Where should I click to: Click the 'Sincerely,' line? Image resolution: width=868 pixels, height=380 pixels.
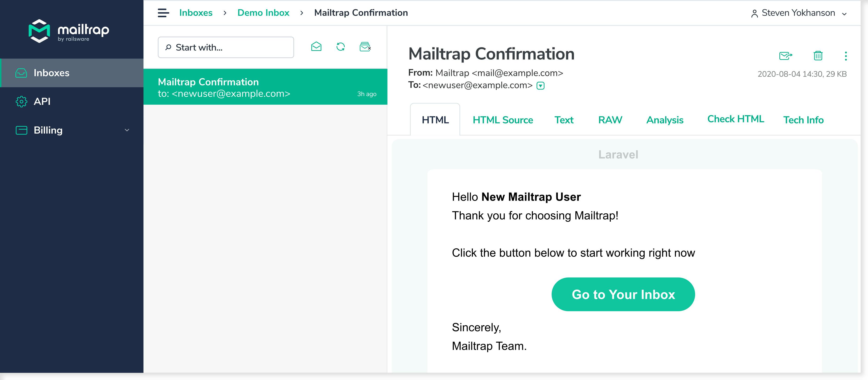pyautogui.click(x=476, y=327)
